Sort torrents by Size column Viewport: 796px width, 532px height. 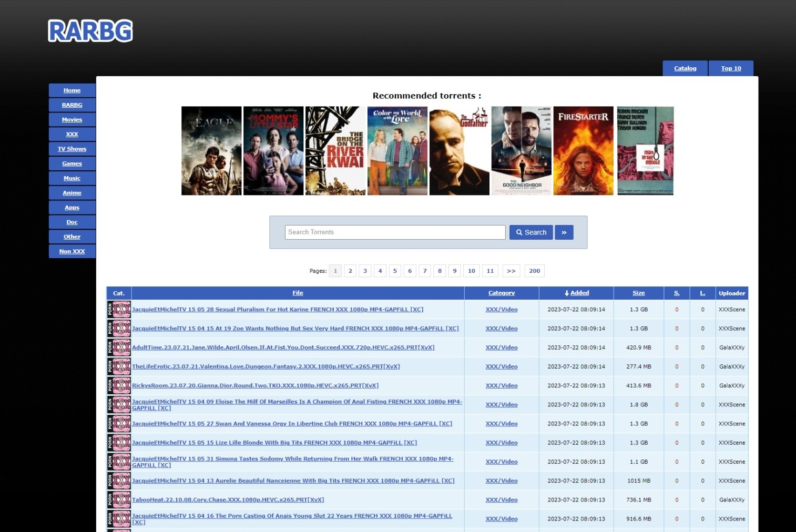pyautogui.click(x=638, y=293)
